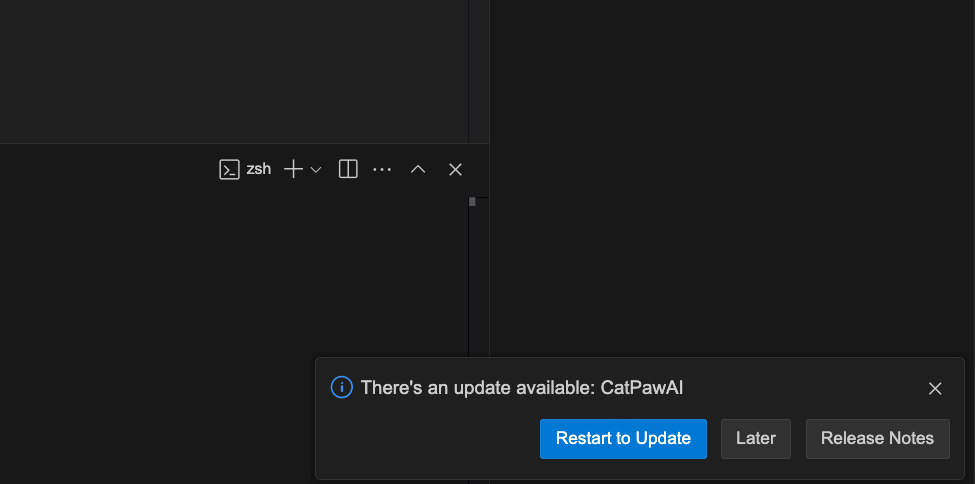Click the zsh terminal shell icon

(x=229, y=170)
